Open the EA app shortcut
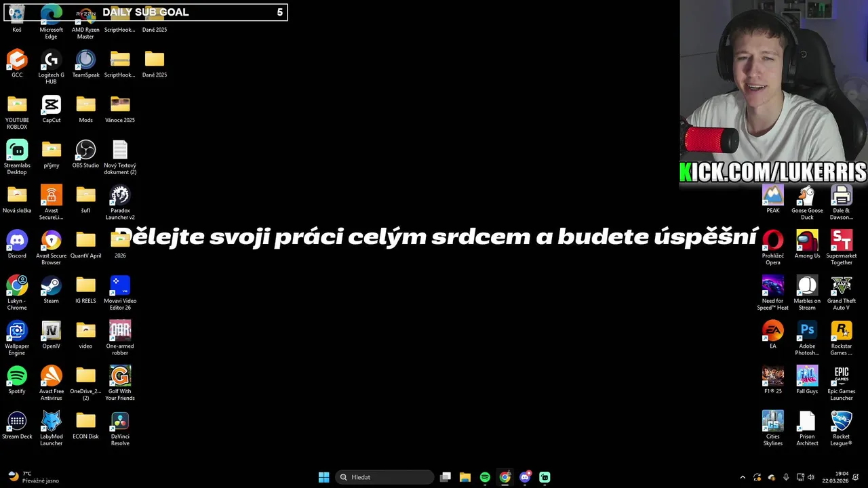Viewport: 868px width, 488px height. pyautogui.click(x=773, y=335)
